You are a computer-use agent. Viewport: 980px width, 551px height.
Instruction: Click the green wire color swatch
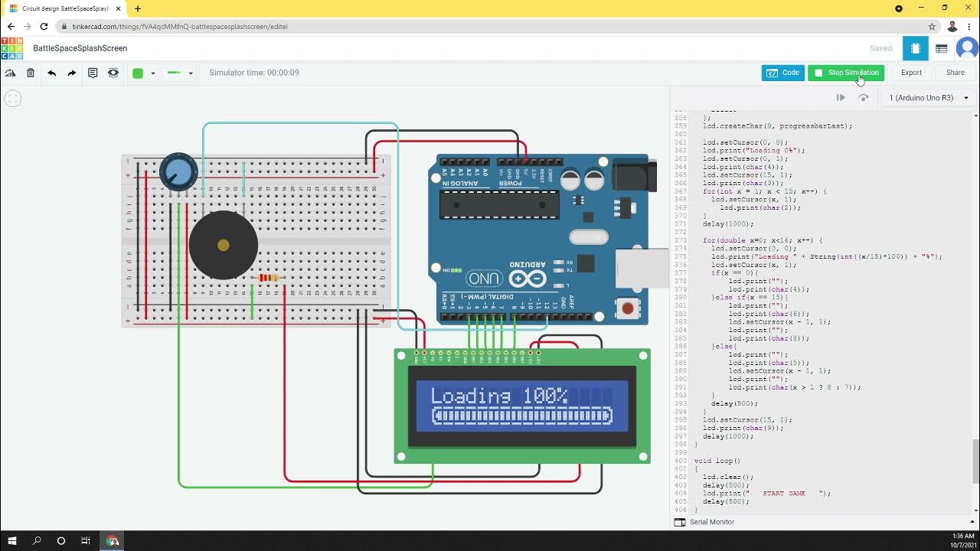[138, 73]
